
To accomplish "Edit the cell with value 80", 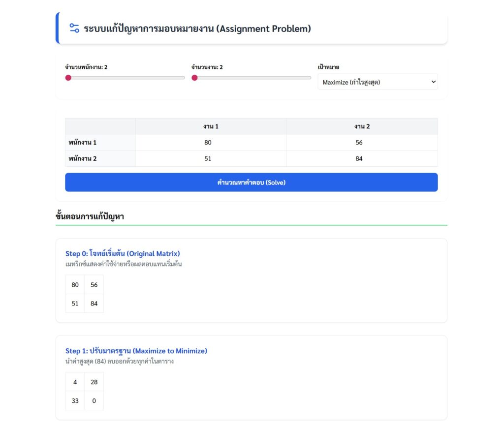I will tap(211, 143).
